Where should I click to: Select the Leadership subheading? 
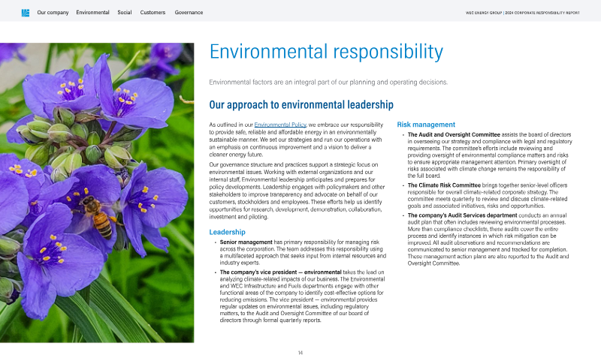[x=227, y=232]
